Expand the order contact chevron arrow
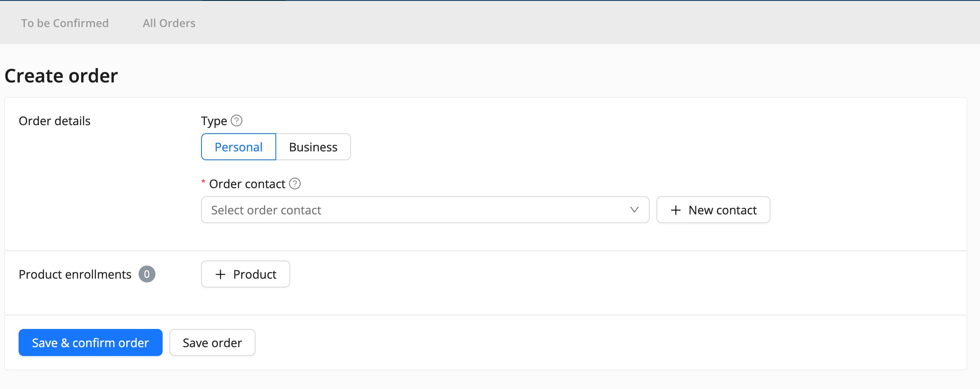 pyautogui.click(x=634, y=210)
